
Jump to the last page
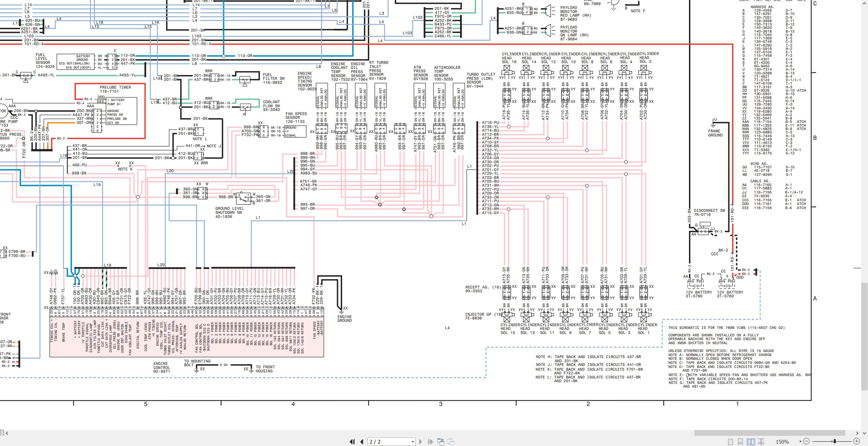[x=431, y=442]
